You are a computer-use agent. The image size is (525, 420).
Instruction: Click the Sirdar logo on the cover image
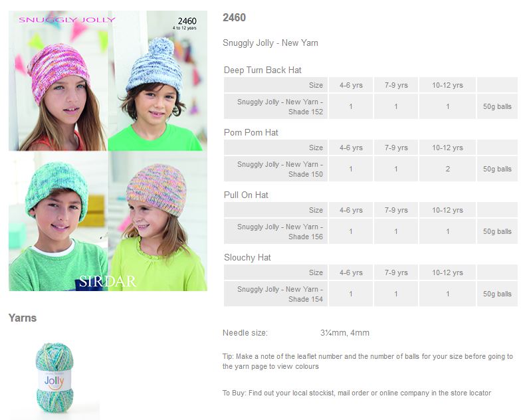click(x=107, y=281)
